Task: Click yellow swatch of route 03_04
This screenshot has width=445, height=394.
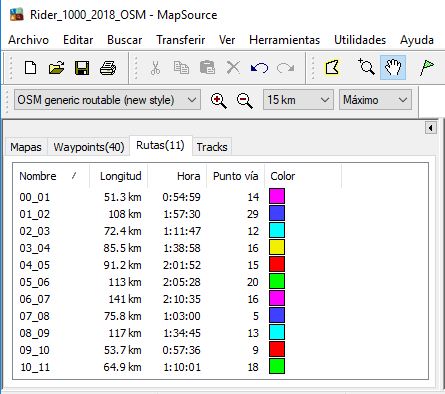Action: [x=277, y=247]
